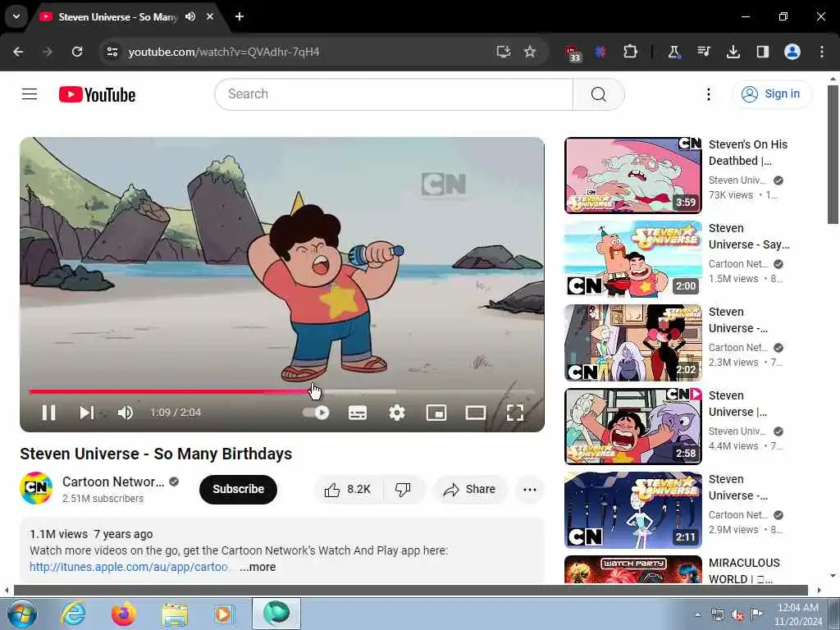840x630 pixels.
Task: Launch Firefox from the taskbar
Action: [x=123, y=614]
